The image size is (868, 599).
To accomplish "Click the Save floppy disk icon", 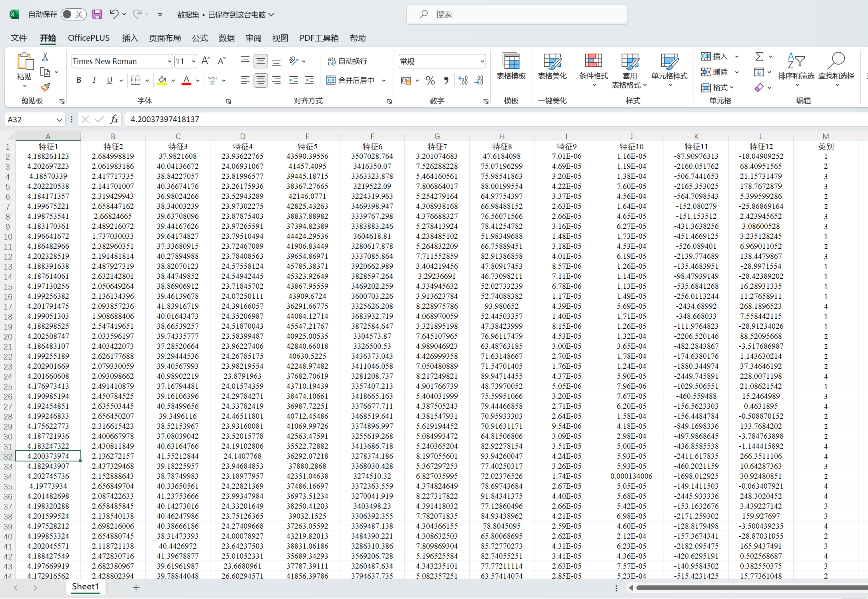I will click(x=97, y=15).
